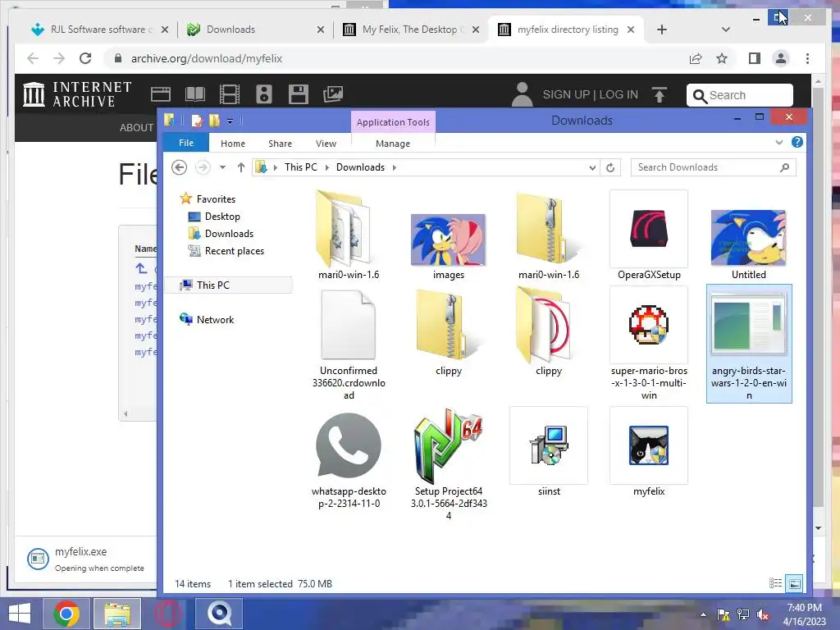The image size is (840, 630).
Task: Open the ABOUT link on Internet Archive
Action: pyautogui.click(x=136, y=127)
